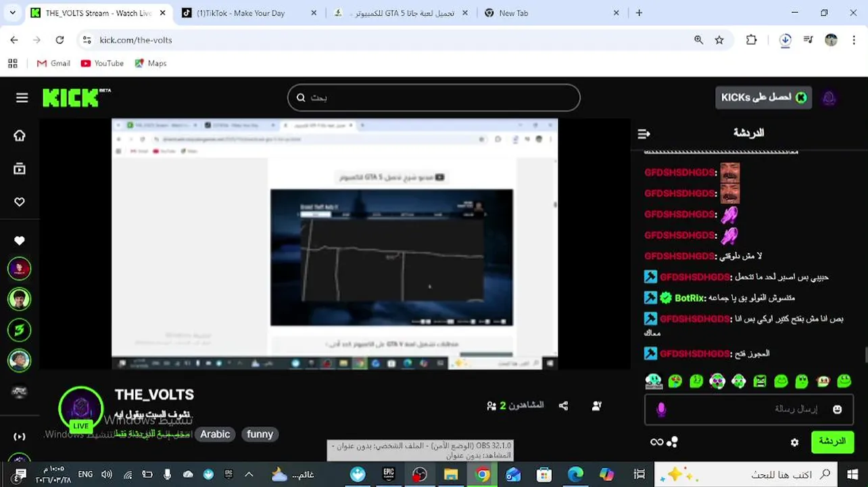The width and height of the screenshot is (868, 487).
Task: Open browser extensions puzzle icon
Action: pyautogui.click(x=751, y=40)
